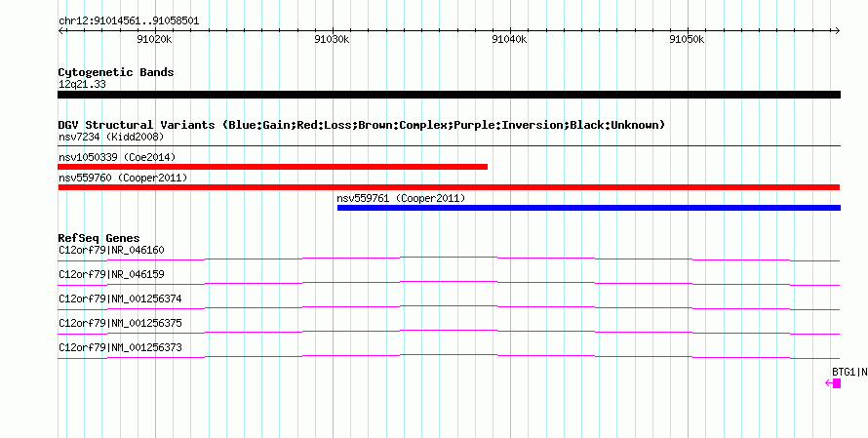Click the magenta BTG1 exon block with arrow
The image size is (868, 438).
pos(833,383)
